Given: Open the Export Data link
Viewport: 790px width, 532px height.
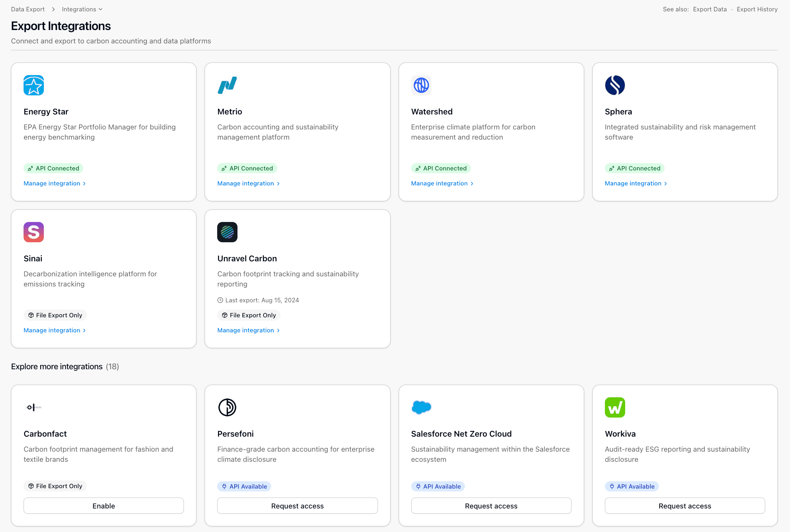Looking at the screenshot, I should [710, 9].
